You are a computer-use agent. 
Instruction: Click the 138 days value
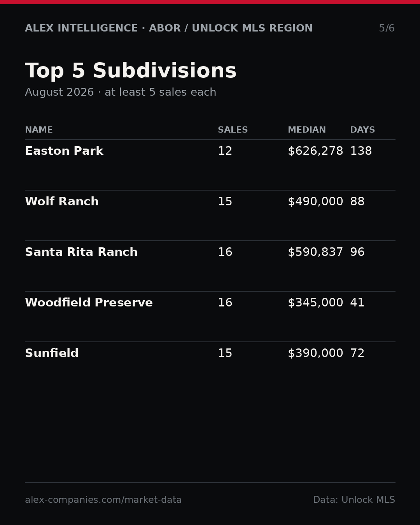361,151
